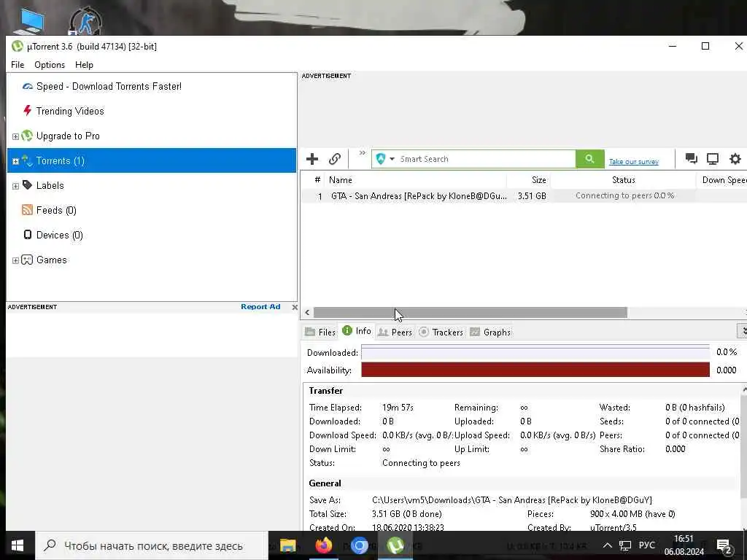This screenshot has width=747, height=560.
Task: Expand the Games tree node
Action: pos(15,260)
